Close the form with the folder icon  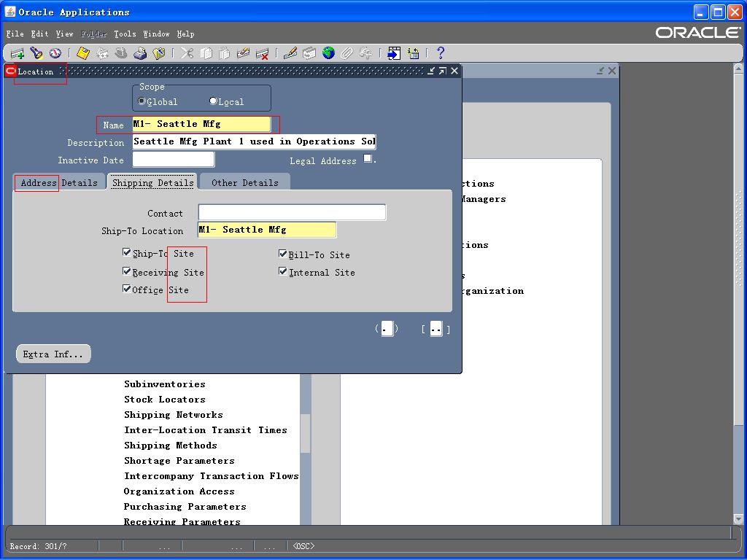click(x=158, y=52)
